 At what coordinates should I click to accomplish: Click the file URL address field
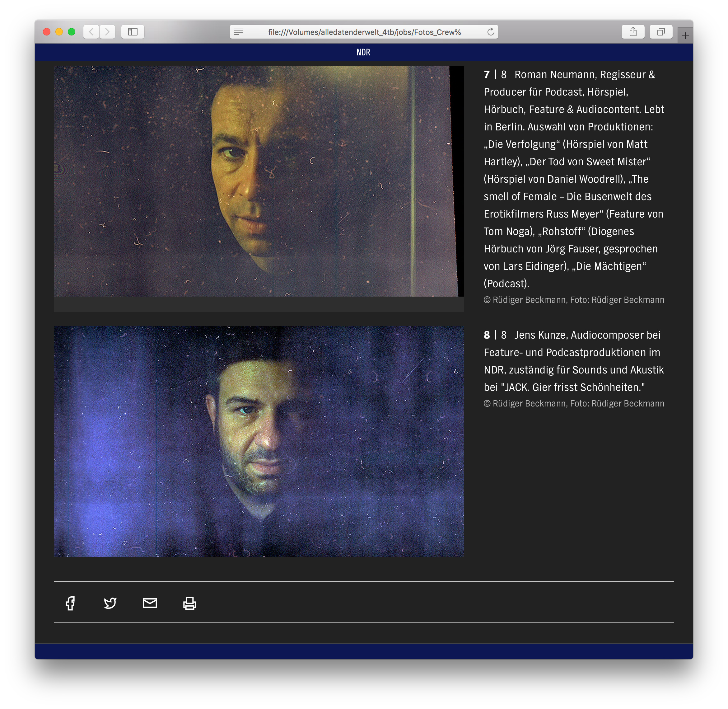click(x=364, y=32)
